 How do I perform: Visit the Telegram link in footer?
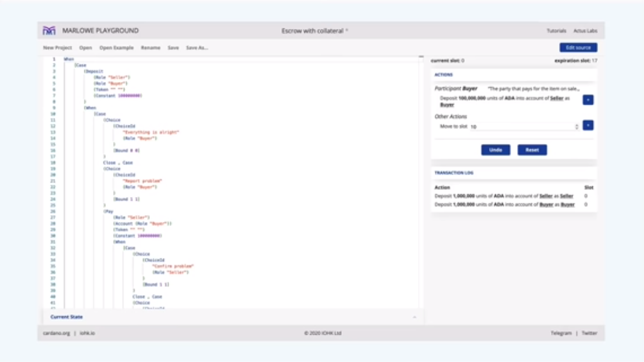pos(561,333)
